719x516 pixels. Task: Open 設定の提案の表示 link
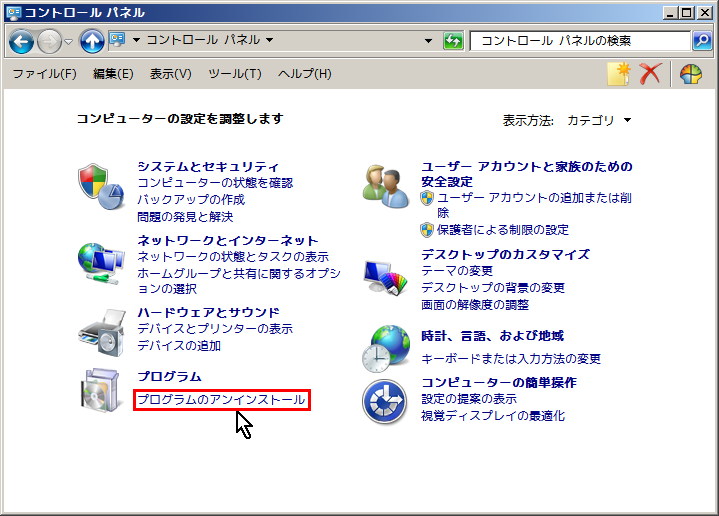(469, 399)
